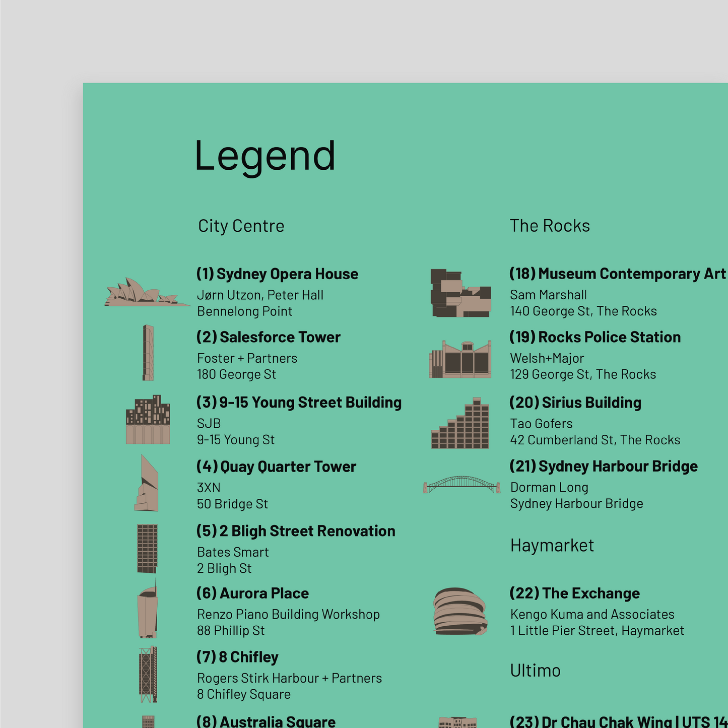
Task: Select the Haymarket section header
Action: point(552,545)
